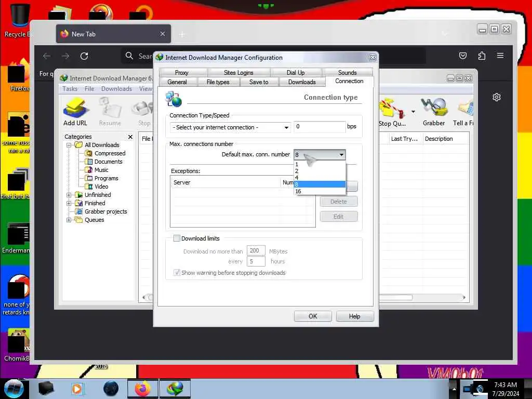532x399 pixels.
Task: Open the Grabber tool icon
Action: tap(434, 112)
